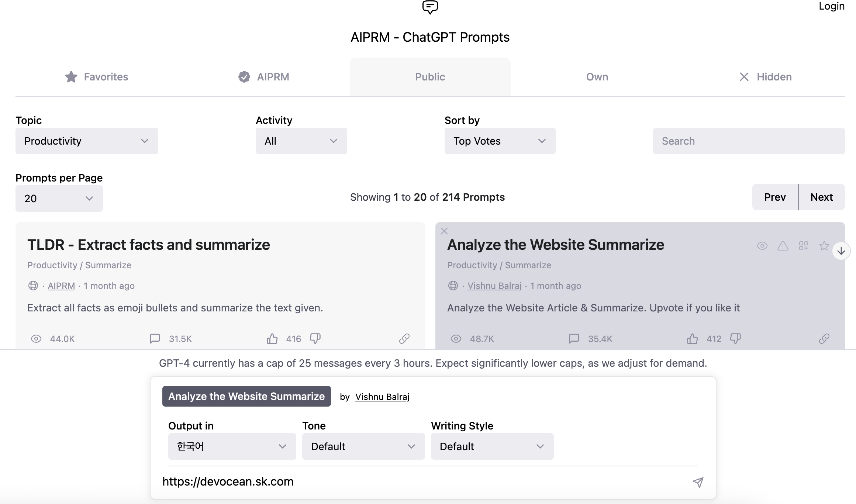The height and width of the screenshot is (504, 856).
Task: Click the AIPRM chat bubble logo icon
Action: coord(430,7)
